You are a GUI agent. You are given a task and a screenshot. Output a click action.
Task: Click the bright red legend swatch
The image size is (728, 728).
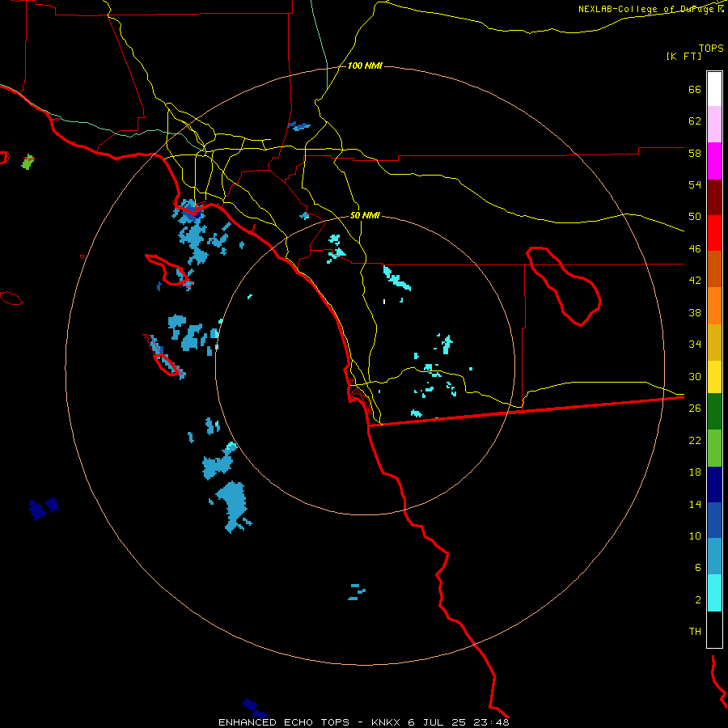click(714, 233)
